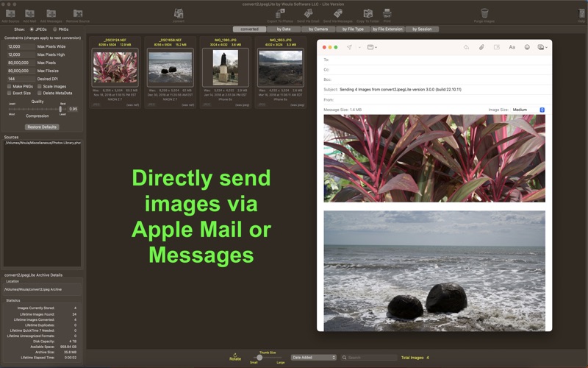Click the Export To Photos icon
588x368 pixels.
pyautogui.click(x=280, y=13)
